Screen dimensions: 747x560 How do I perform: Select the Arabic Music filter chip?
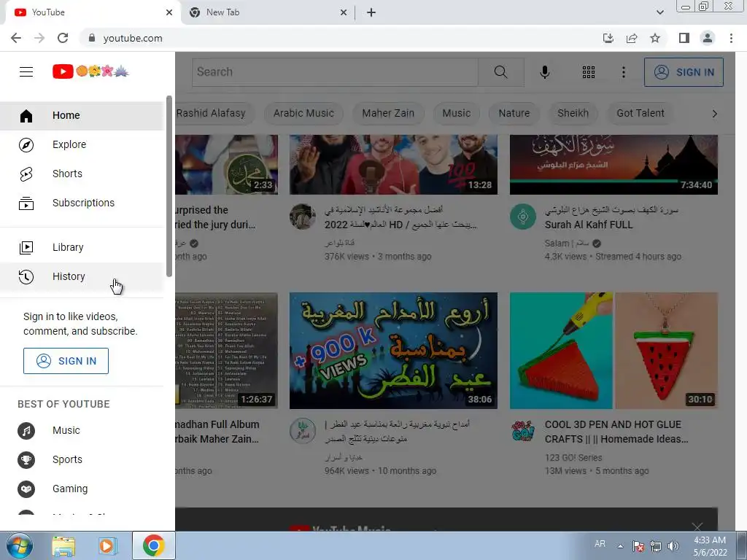click(x=303, y=113)
